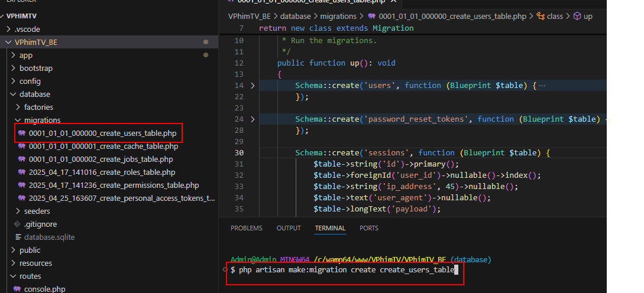Click the $table->string('id')->primary() line
Viewport: 644px width, 293px height.
pyautogui.click(x=386, y=164)
